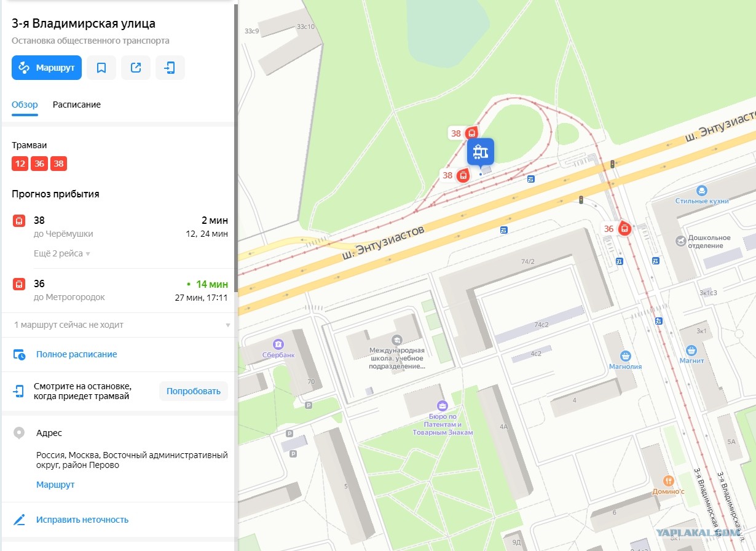The image size is (756, 551).
Task: Click the full schedule clock icon
Action: pyautogui.click(x=20, y=355)
